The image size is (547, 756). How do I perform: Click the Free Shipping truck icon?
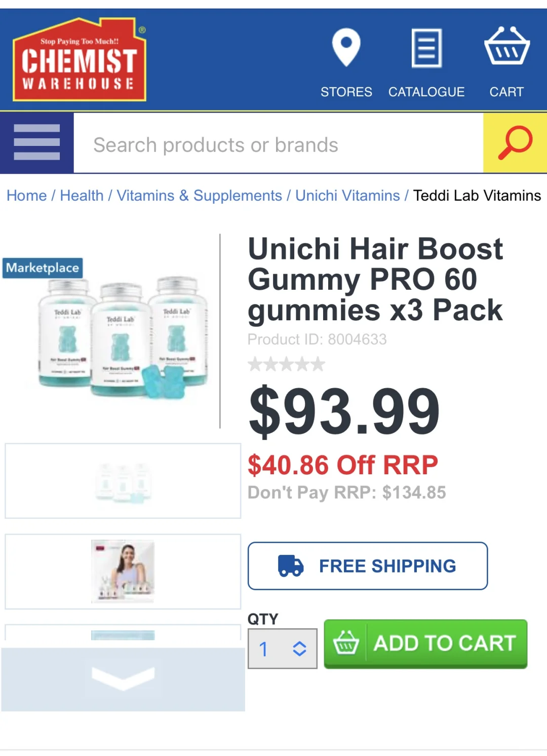(x=291, y=565)
